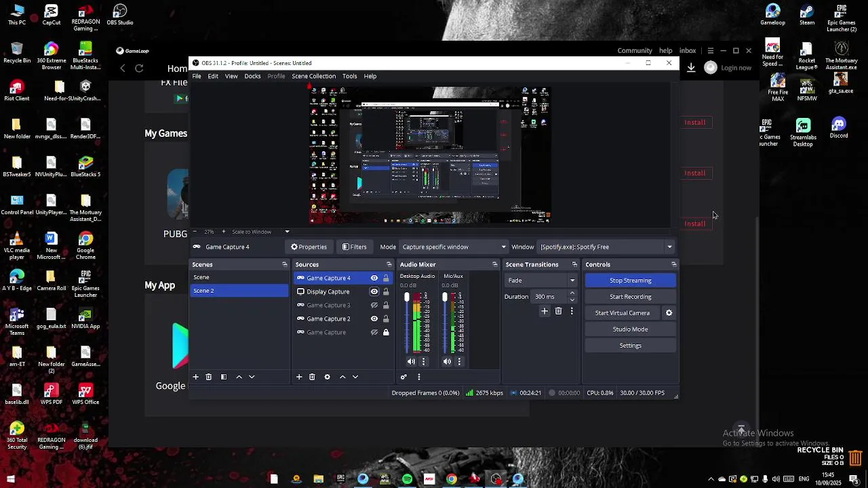Add a scene transition with plus icon
The height and width of the screenshot is (488, 868).
[x=545, y=311]
